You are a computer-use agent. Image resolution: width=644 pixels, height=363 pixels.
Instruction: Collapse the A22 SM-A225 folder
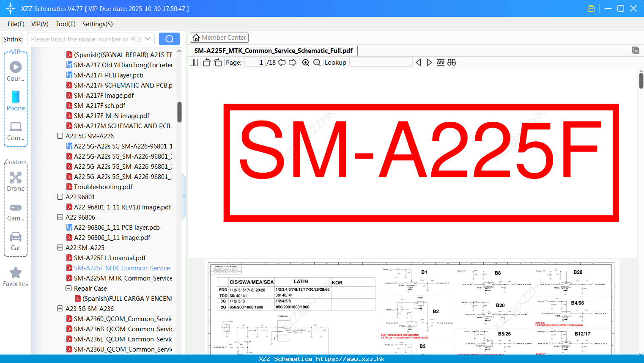(60, 248)
